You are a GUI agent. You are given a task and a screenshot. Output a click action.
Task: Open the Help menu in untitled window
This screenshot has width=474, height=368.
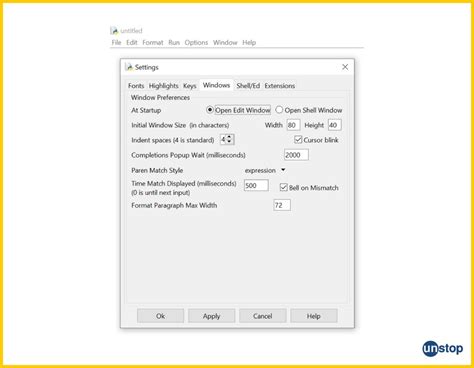tap(249, 43)
